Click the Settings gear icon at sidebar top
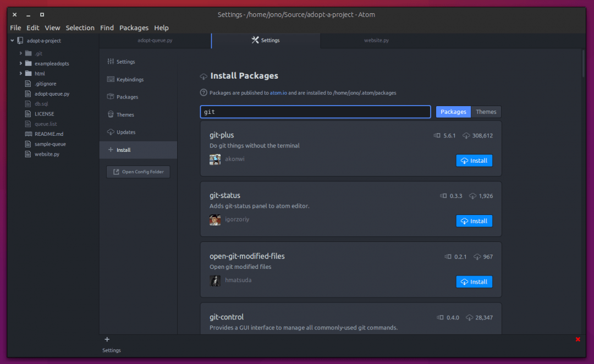 click(110, 62)
